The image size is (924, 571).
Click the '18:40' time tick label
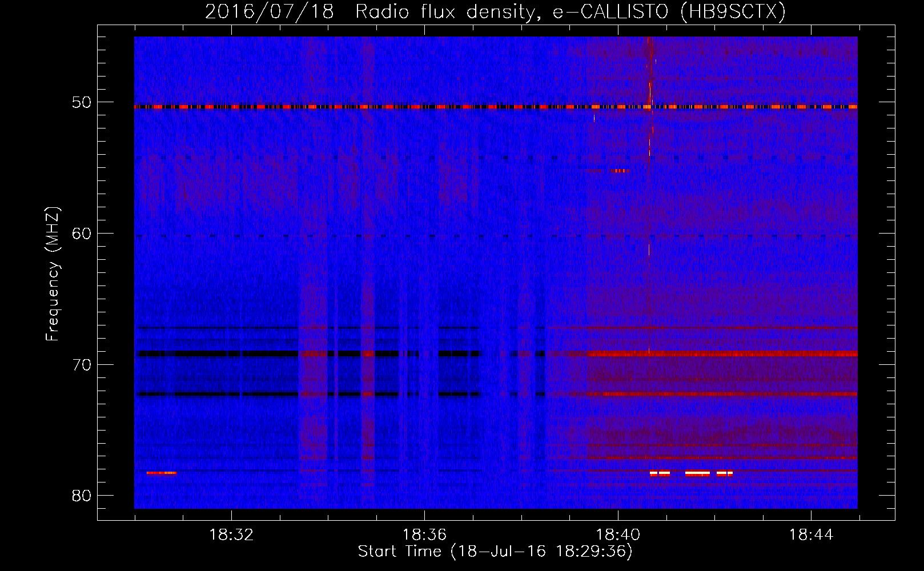[x=618, y=535]
